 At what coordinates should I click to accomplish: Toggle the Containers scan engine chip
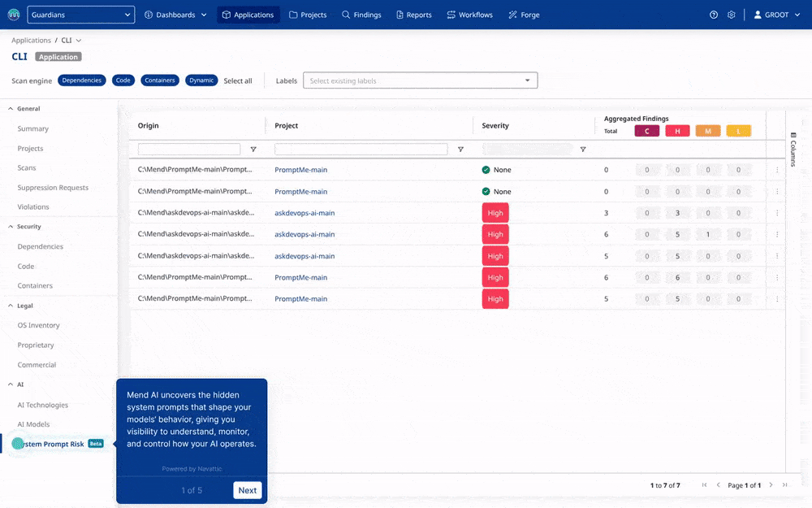[160, 80]
